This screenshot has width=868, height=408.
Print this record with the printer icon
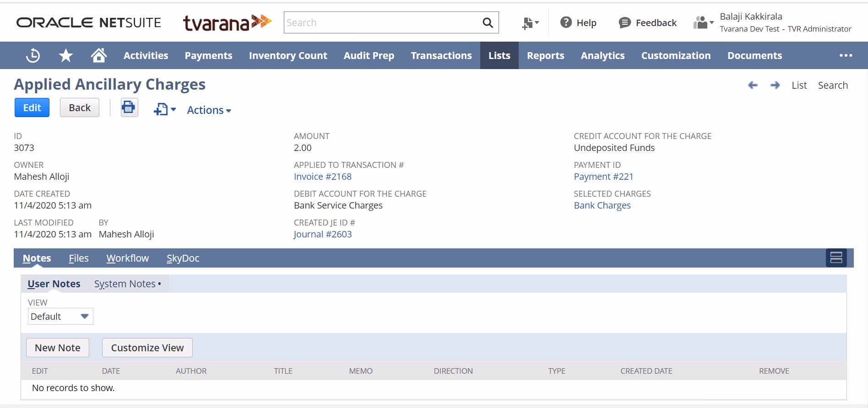pos(129,108)
